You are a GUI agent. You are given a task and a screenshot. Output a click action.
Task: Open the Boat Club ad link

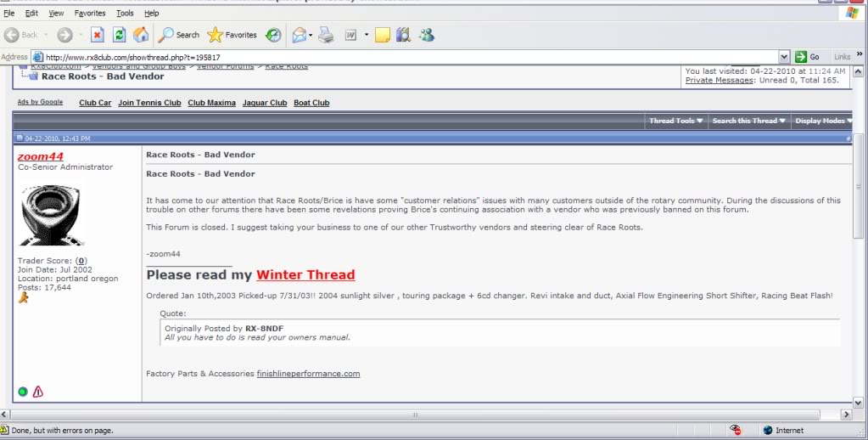pyautogui.click(x=311, y=103)
